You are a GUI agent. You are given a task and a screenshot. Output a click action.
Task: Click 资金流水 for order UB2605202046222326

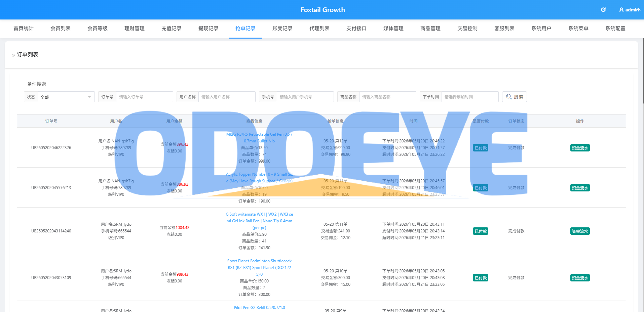(580, 148)
